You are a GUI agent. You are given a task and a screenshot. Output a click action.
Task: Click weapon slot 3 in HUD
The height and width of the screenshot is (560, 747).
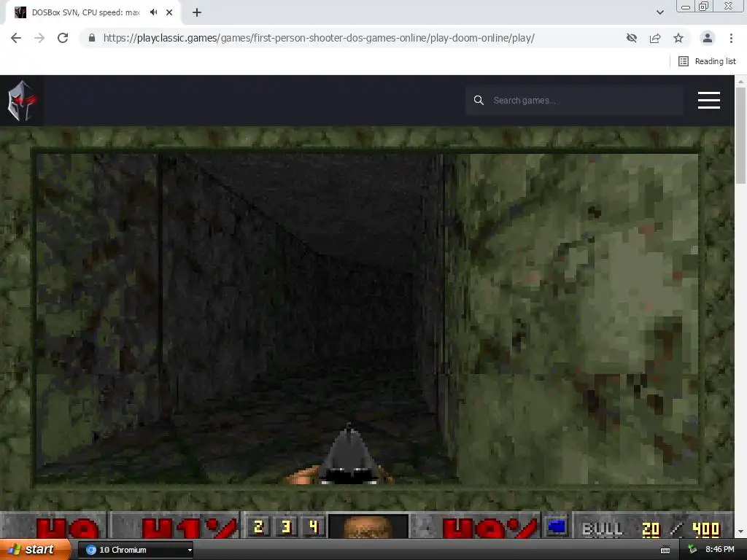tap(286, 526)
